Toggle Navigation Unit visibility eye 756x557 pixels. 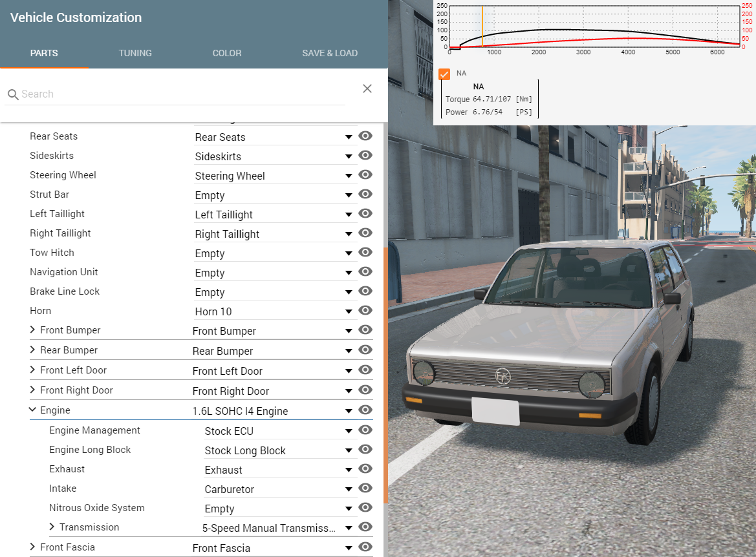tap(365, 271)
